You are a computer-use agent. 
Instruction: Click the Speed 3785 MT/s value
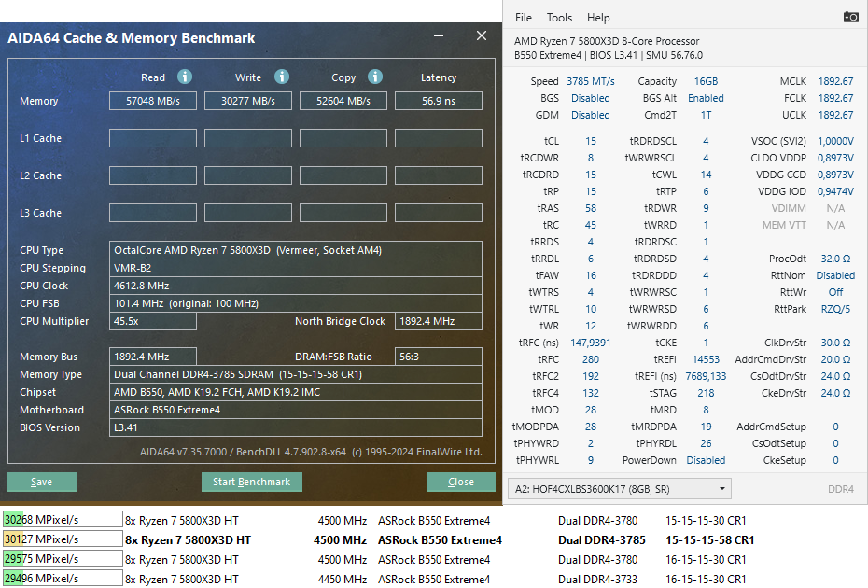point(590,81)
